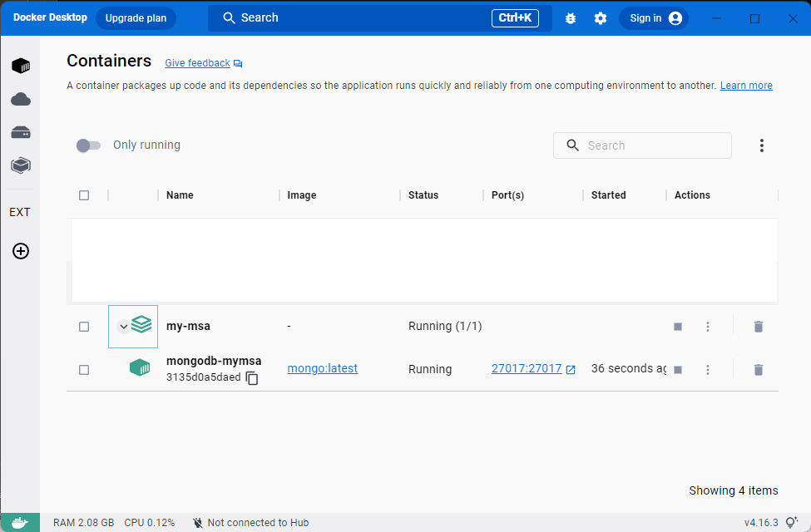Delete the mongodb-mymsa container
Viewport: 811px width, 532px height.
pos(759,370)
